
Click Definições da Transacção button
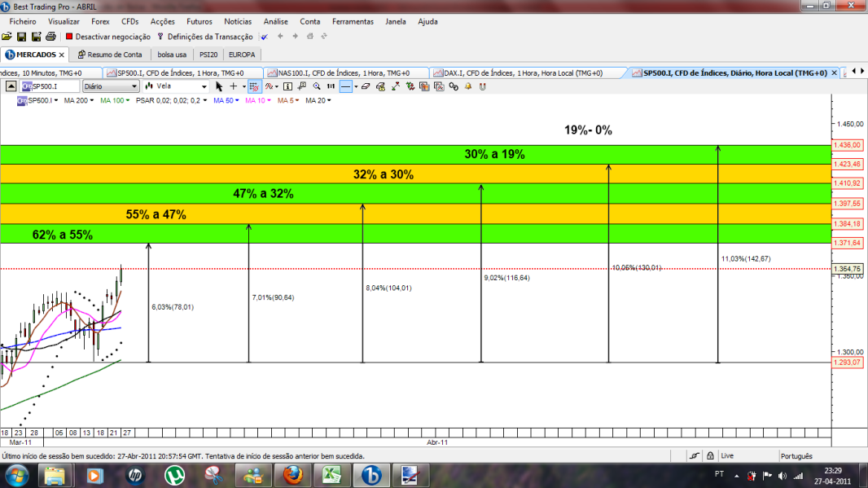[x=205, y=37]
